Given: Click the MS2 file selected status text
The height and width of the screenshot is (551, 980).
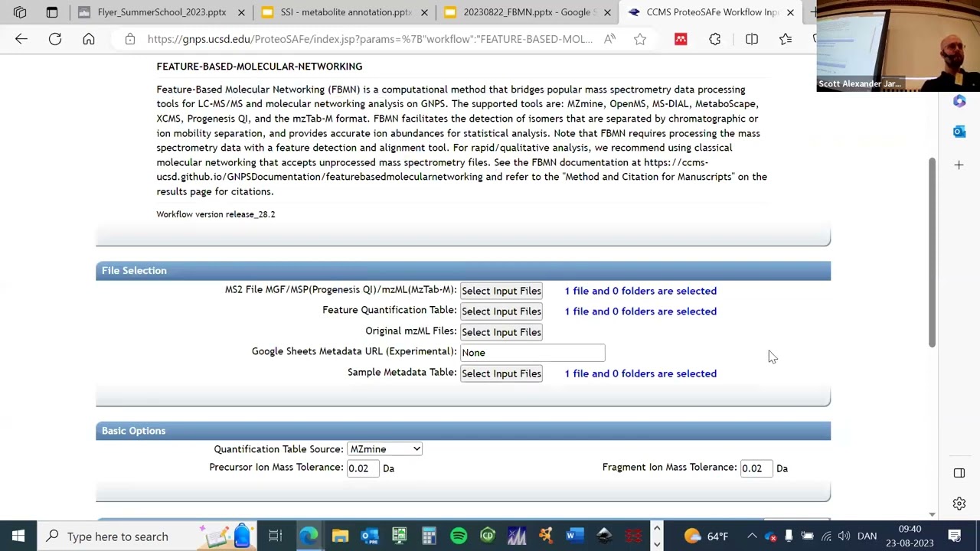Looking at the screenshot, I should tap(641, 291).
